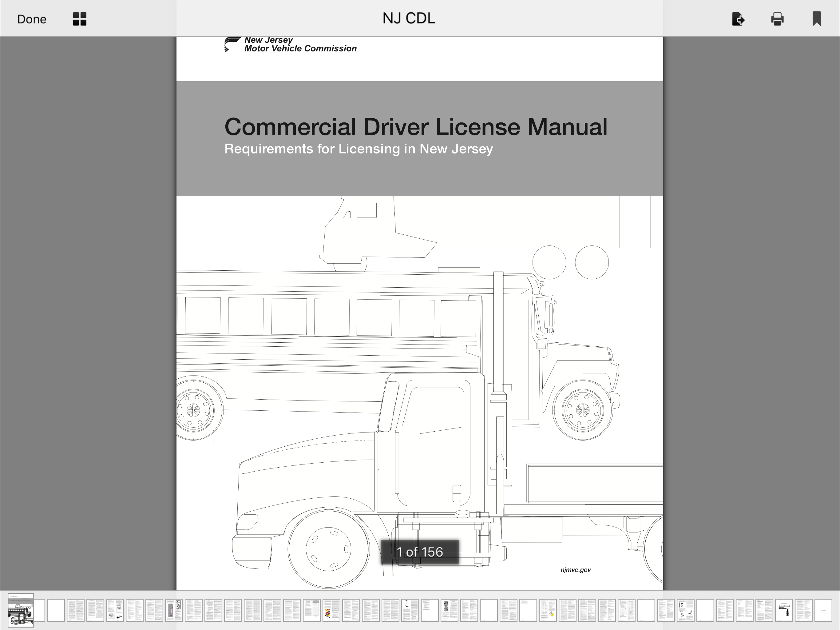Click the New Jersey Motor Vehicle Commission logo
The image size is (840, 630).
pyautogui.click(x=291, y=45)
